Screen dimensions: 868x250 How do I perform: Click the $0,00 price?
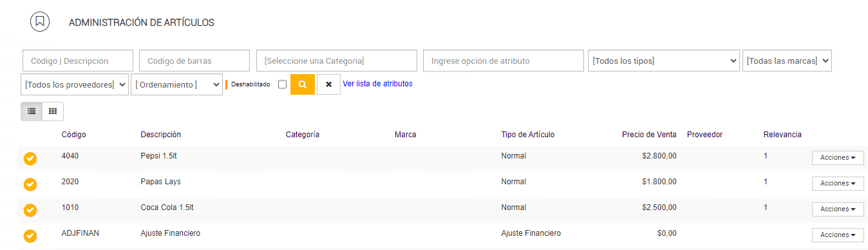667,233
